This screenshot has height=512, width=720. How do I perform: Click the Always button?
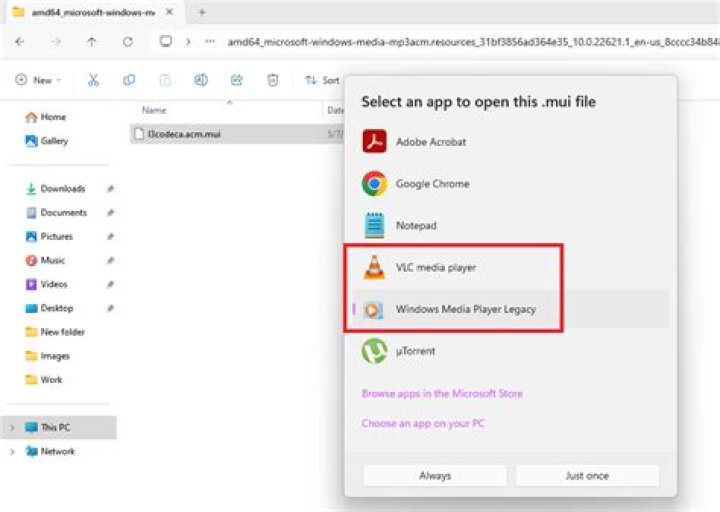click(x=435, y=476)
